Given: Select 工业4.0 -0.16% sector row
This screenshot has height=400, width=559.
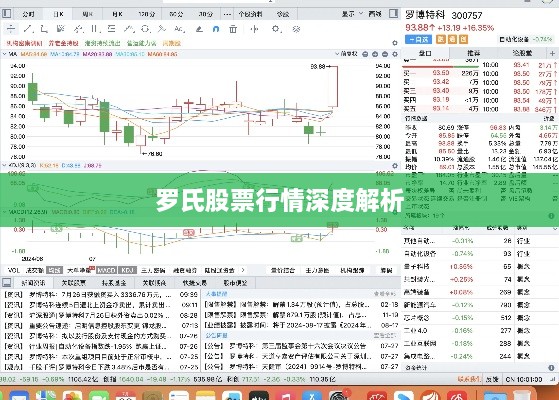Looking at the screenshot, I should 480,330.
